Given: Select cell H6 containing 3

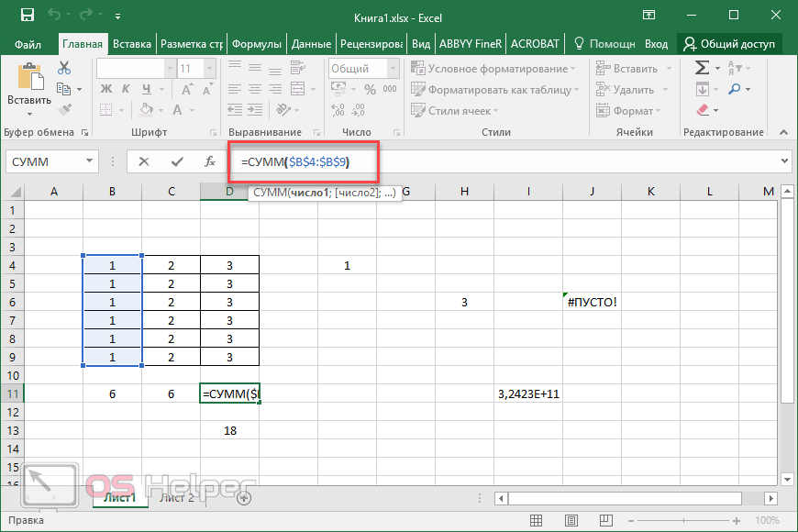Looking at the screenshot, I should 464,302.
